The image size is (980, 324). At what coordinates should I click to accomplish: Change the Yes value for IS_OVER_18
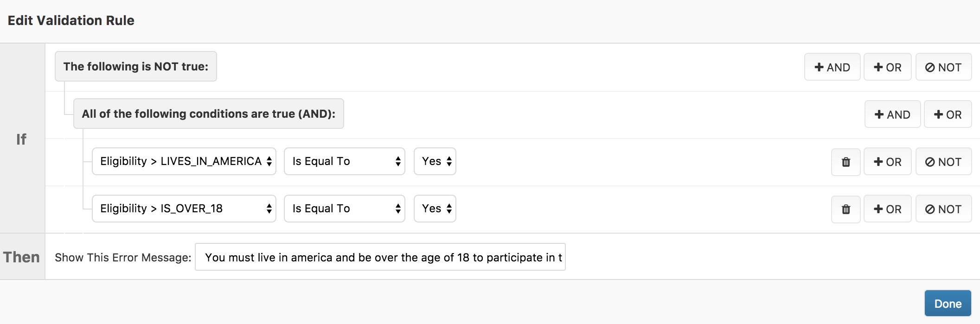[435, 209]
